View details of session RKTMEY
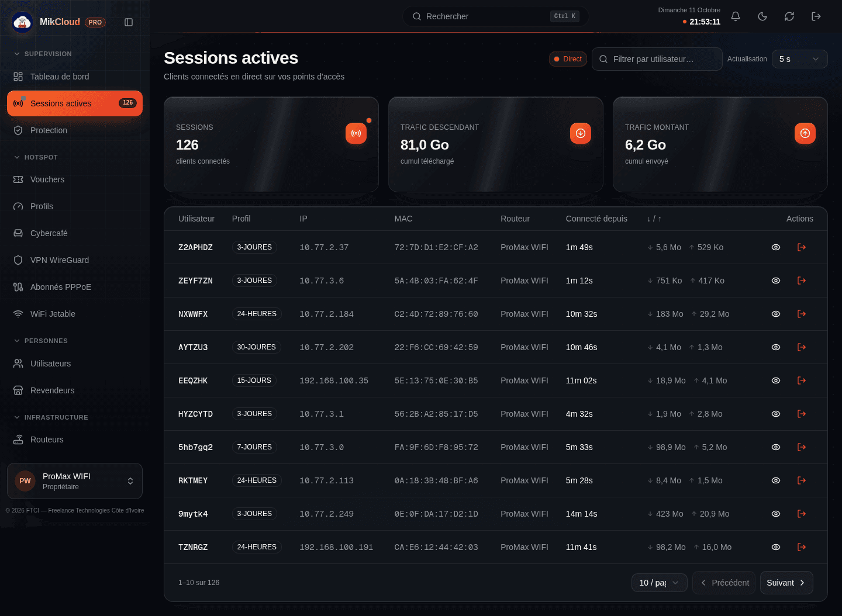Image resolution: width=842 pixels, height=616 pixels. [x=776, y=480]
